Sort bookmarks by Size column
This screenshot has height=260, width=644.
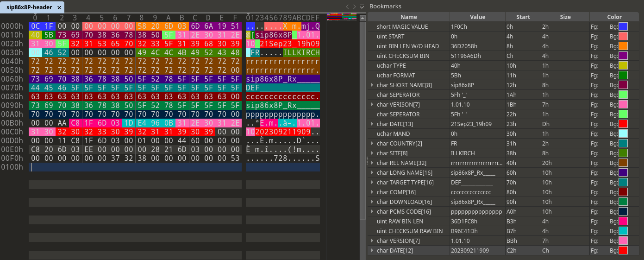(565, 17)
